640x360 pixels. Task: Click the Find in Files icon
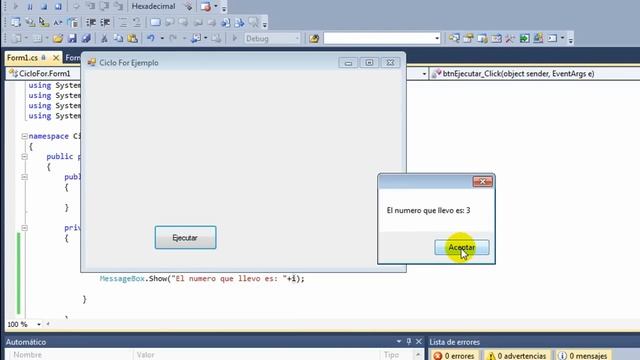point(314,38)
